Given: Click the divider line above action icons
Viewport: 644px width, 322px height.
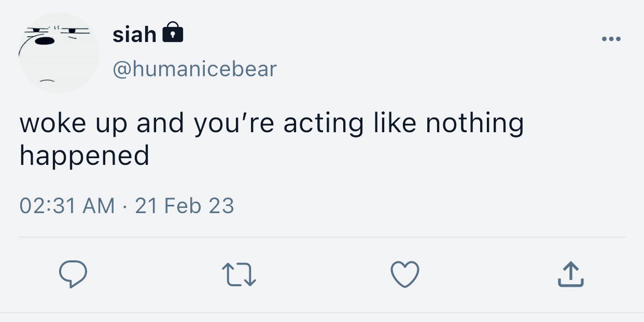Looking at the screenshot, I should pyautogui.click(x=322, y=237).
